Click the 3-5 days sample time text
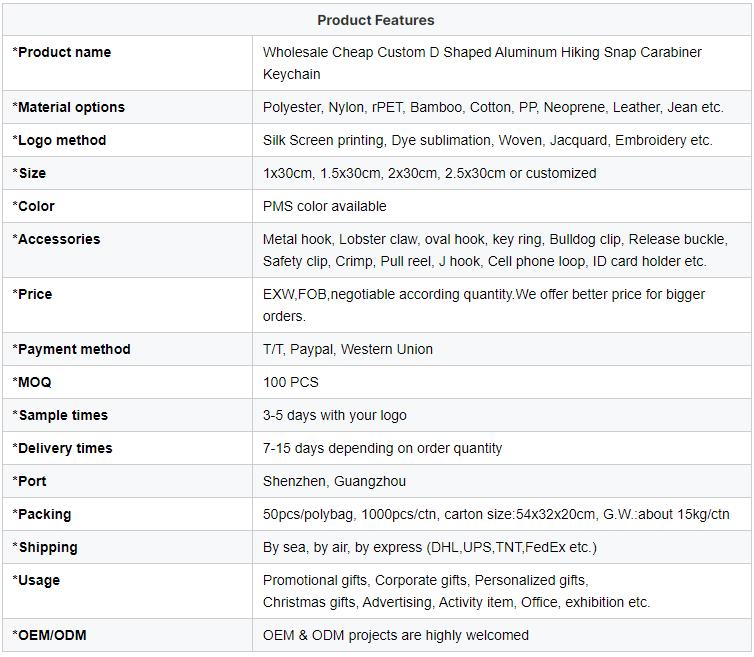754x657 pixels. [334, 415]
